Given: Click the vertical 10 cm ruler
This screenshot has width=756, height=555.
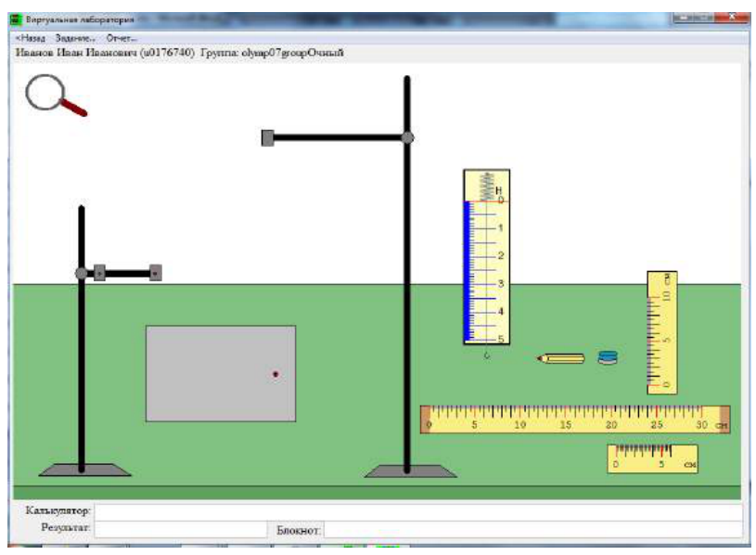Looking at the screenshot, I should coord(662,332).
